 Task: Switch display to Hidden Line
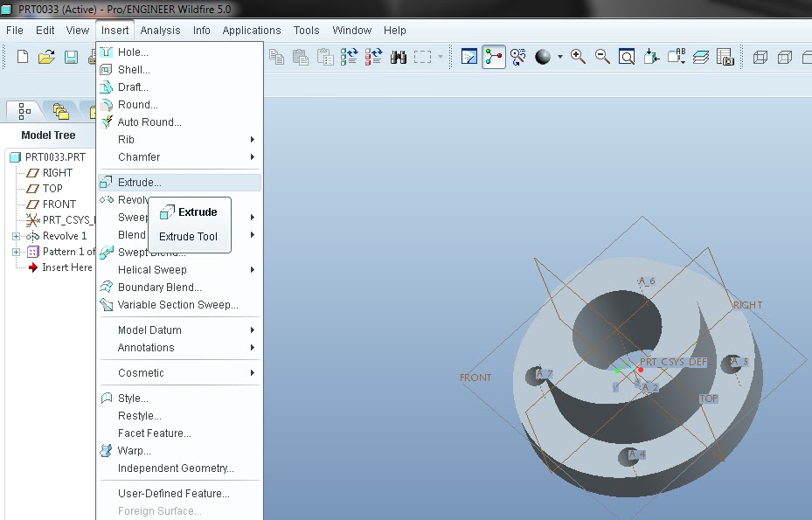tap(785, 57)
